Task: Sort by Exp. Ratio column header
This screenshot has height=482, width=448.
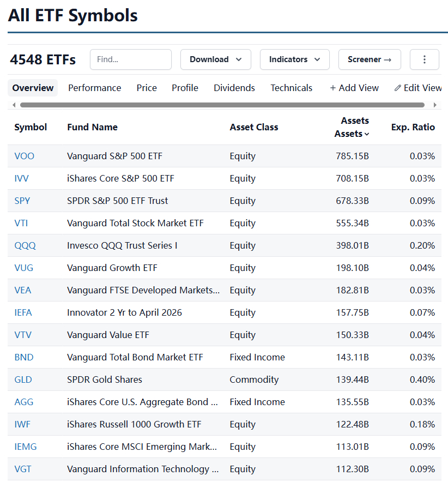Action: [x=413, y=127]
